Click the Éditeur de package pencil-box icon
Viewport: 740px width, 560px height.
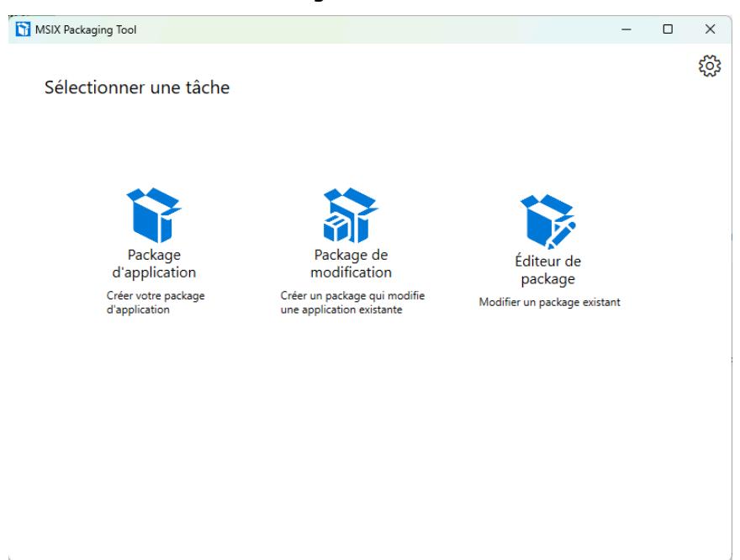(x=548, y=222)
